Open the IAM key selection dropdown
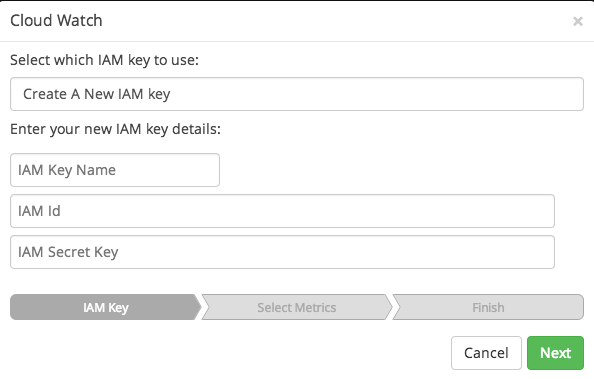 point(297,94)
